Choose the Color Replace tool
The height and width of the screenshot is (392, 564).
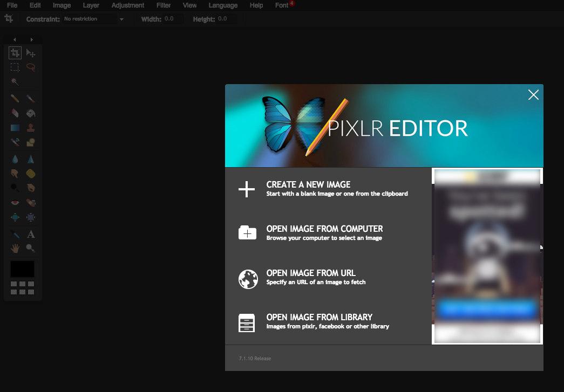click(15, 142)
